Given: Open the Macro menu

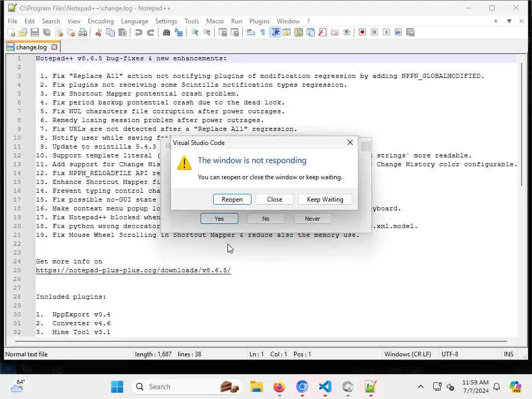Looking at the screenshot, I should (215, 21).
